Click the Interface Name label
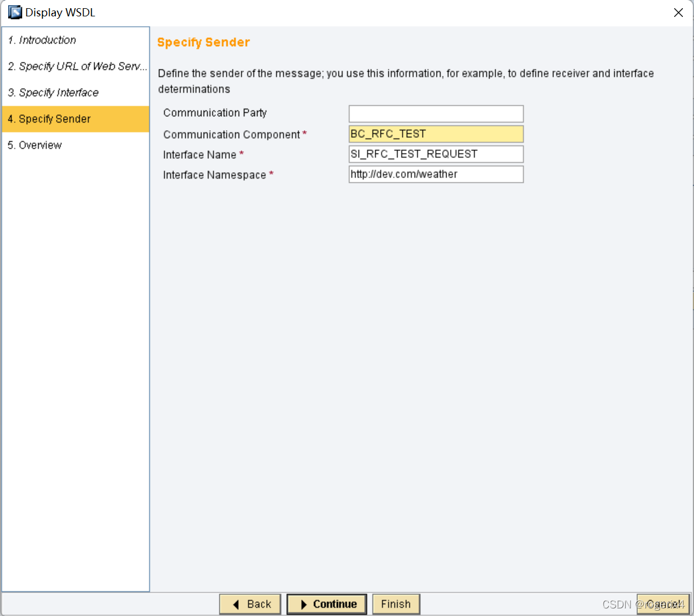The width and height of the screenshot is (694, 616). [x=200, y=155]
